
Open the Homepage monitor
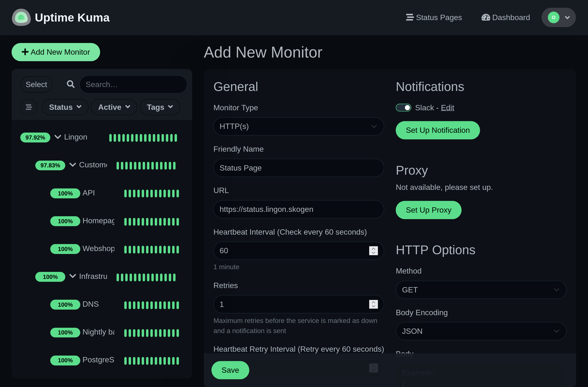coord(98,221)
